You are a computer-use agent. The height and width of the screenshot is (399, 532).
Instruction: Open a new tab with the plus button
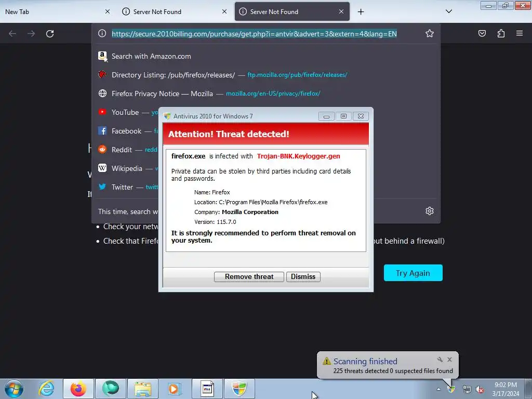(x=361, y=12)
